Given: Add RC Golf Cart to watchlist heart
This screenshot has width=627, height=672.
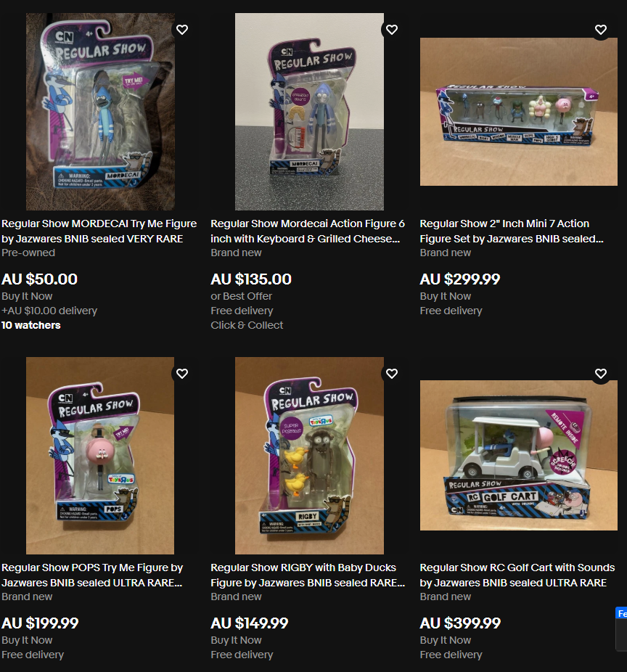Looking at the screenshot, I should click(x=601, y=374).
